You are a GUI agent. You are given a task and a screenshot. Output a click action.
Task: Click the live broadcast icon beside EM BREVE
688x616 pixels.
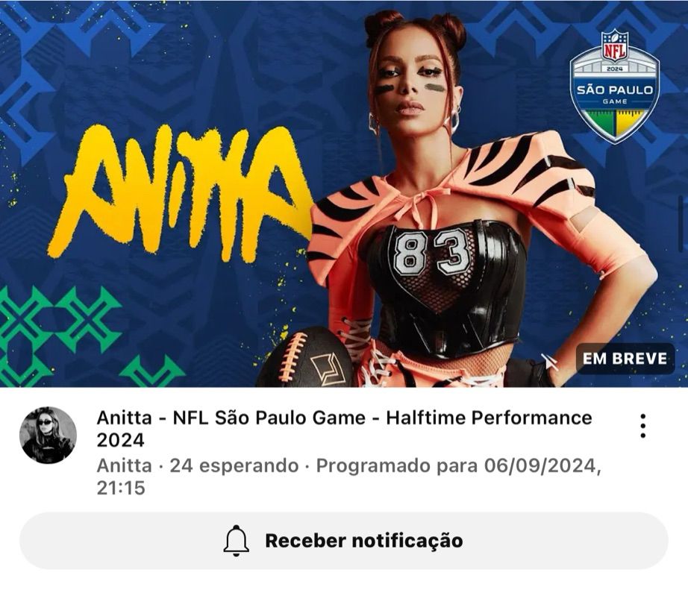(x=548, y=361)
